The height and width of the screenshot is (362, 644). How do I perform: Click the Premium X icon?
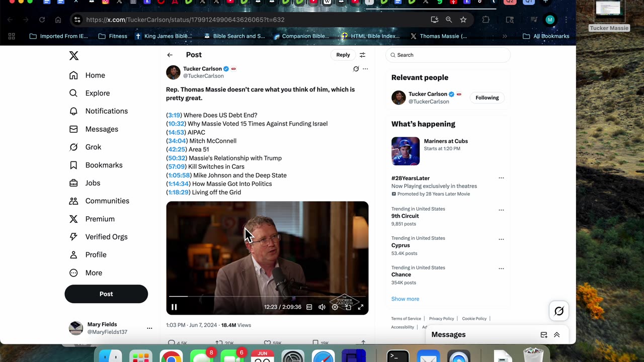pyautogui.click(x=73, y=219)
